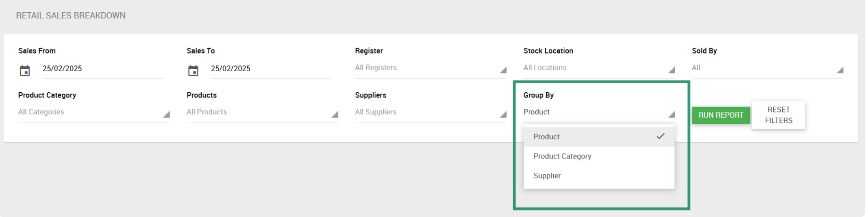This screenshot has height=217, width=868.
Task: Run the report with green button
Action: point(721,115)
